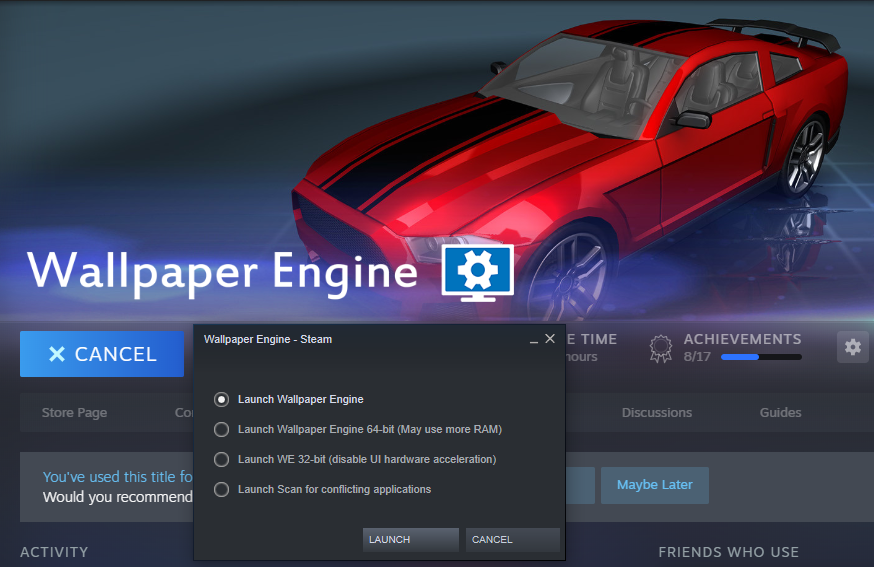Click the LAUNCH button in the dialog
The height and width of the screenshot is (567, 874).
point(411,540)
